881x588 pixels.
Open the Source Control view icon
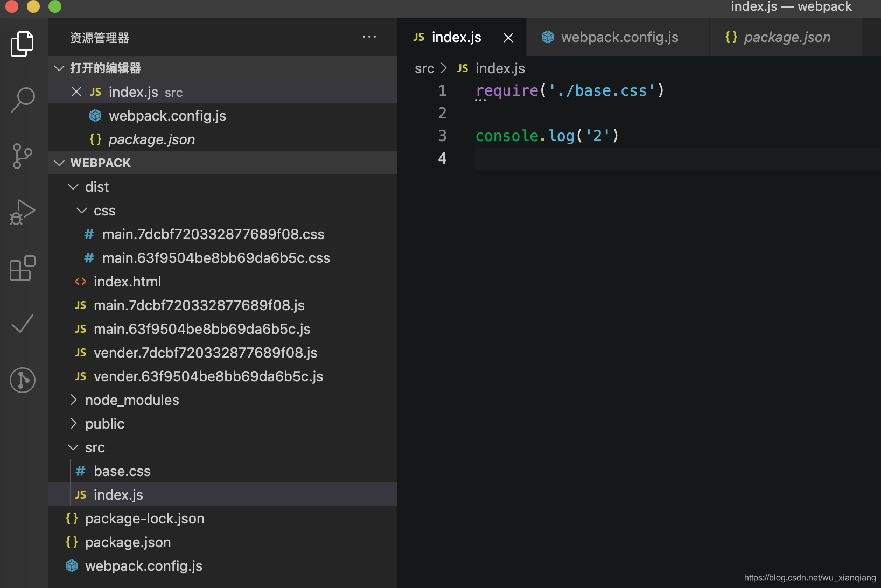click(x=23, y=156)
